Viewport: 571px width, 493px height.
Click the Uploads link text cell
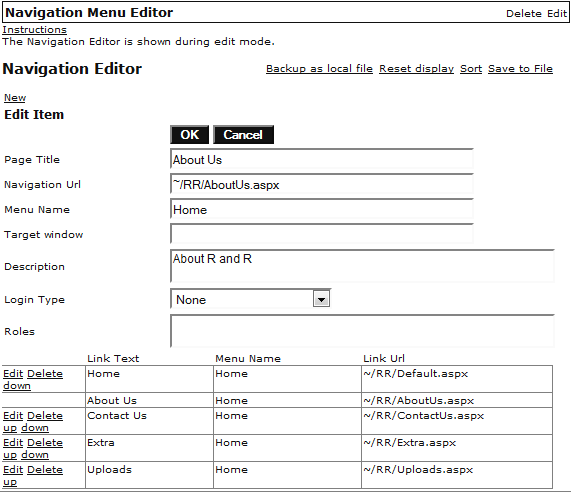coord(149,475)
